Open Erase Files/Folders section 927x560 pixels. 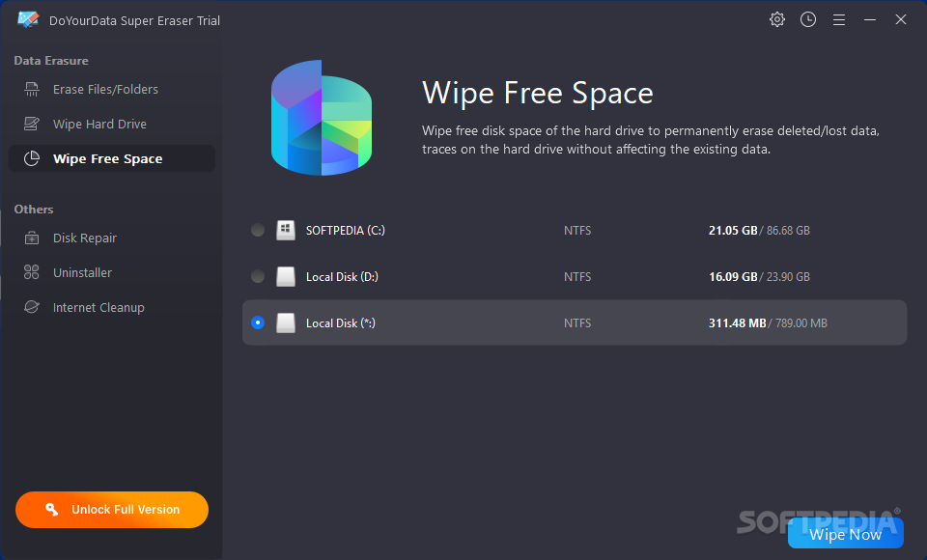click(112, 89)
